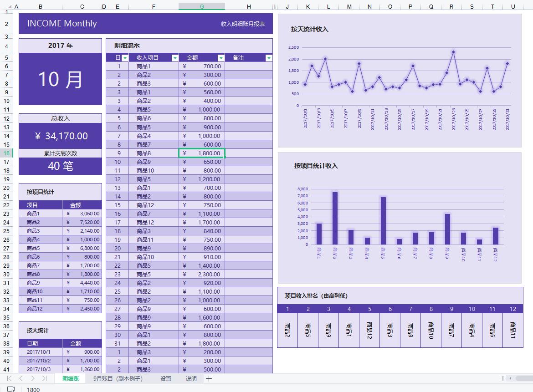
Task: Add a new sheet with the plus icon
Action: click(x=209, y=379)
